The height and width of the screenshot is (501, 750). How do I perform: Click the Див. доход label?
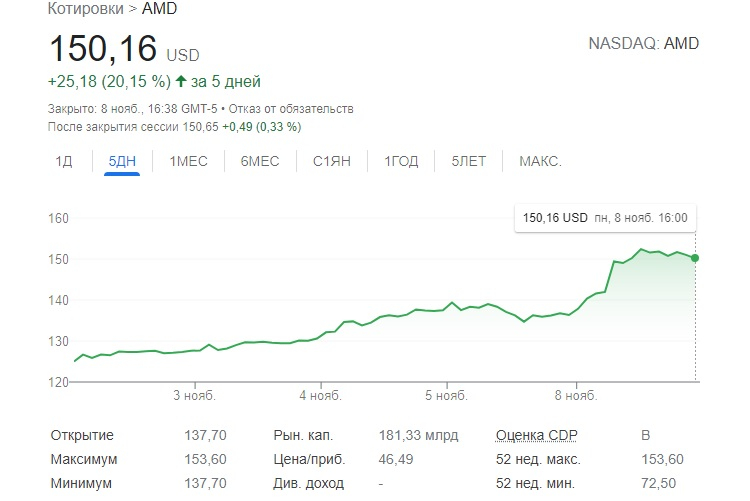click(x=309, y=483)
